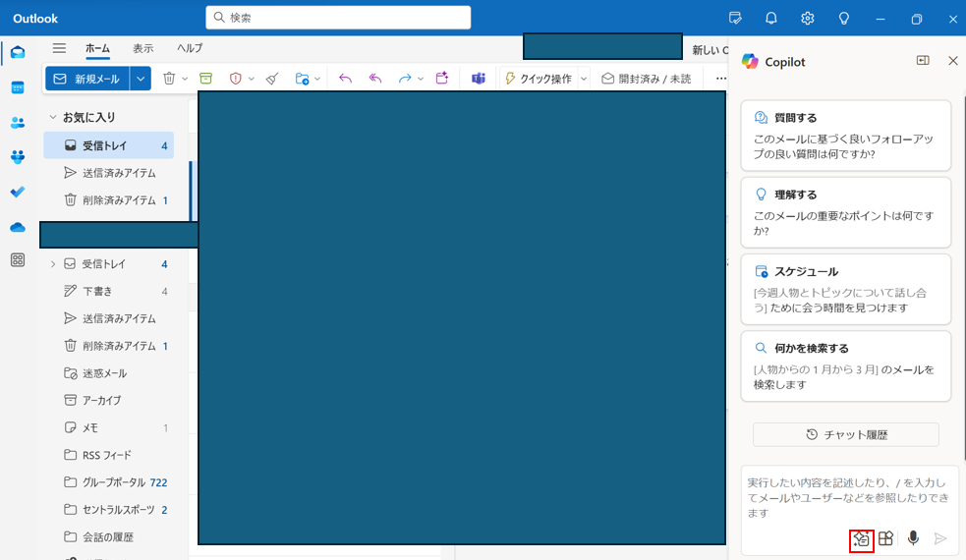Toggle 開封済み / 未読 status

647,79
